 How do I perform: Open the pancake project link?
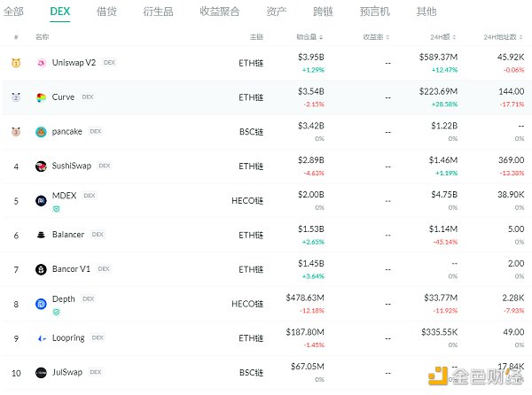tap(66, 131)
